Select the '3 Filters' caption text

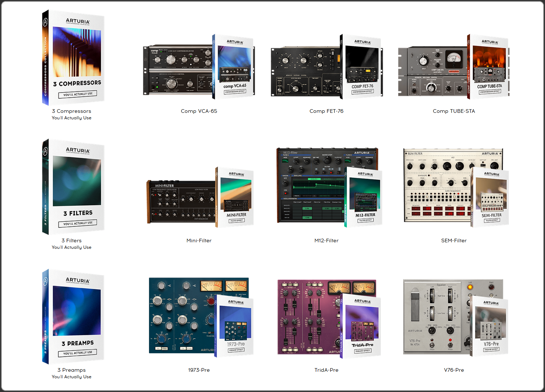point(72,240)
